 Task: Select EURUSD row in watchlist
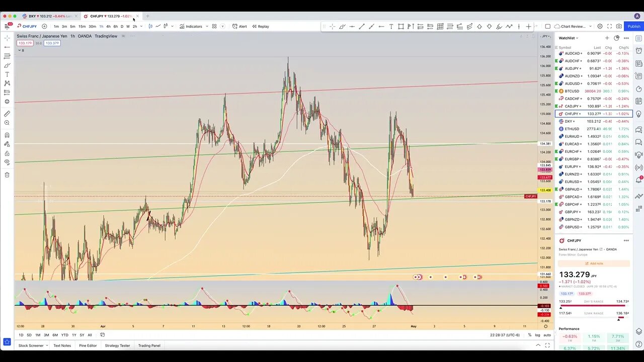point(593,182)
